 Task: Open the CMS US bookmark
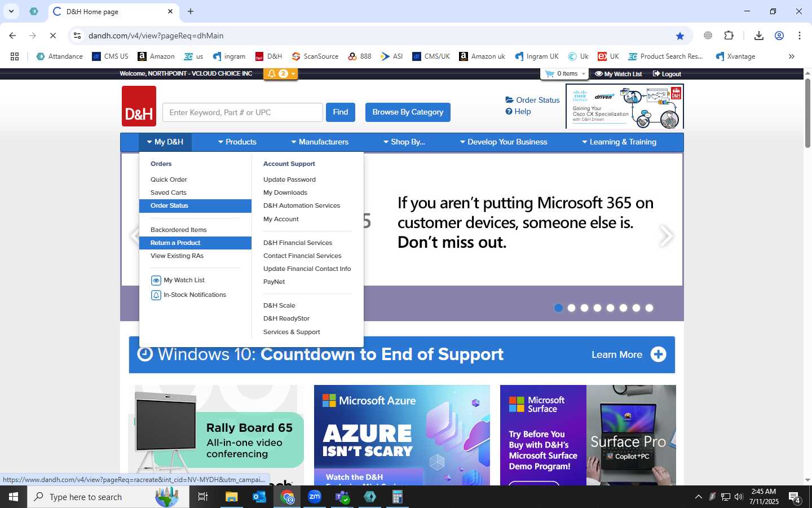click(x=111, y=56)
